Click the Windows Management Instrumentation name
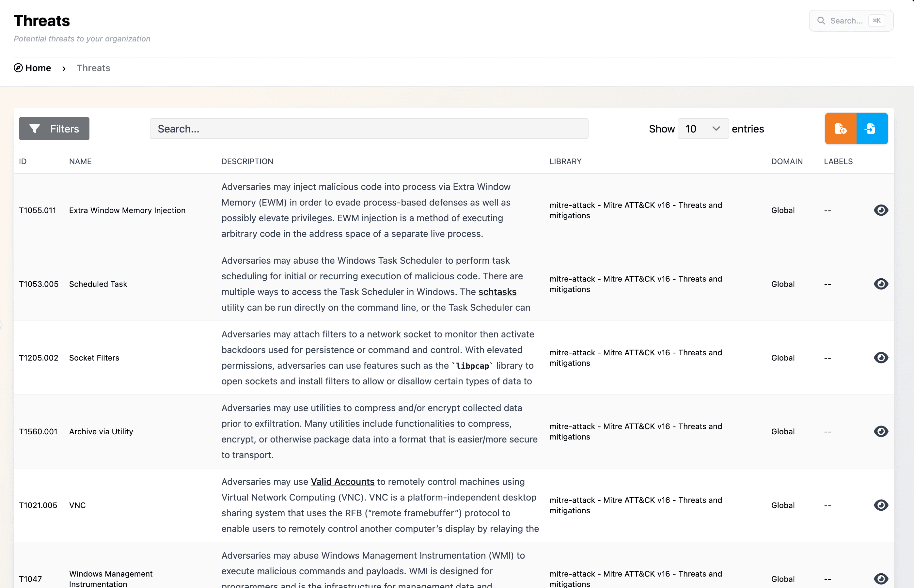The image size is (914, 588). 111,579
